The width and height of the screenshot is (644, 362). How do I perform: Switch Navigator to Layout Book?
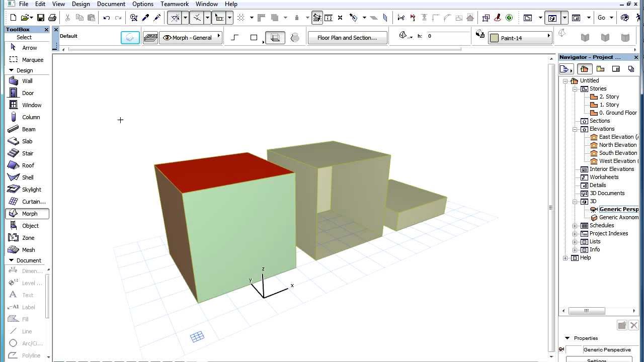coord(616,69)
